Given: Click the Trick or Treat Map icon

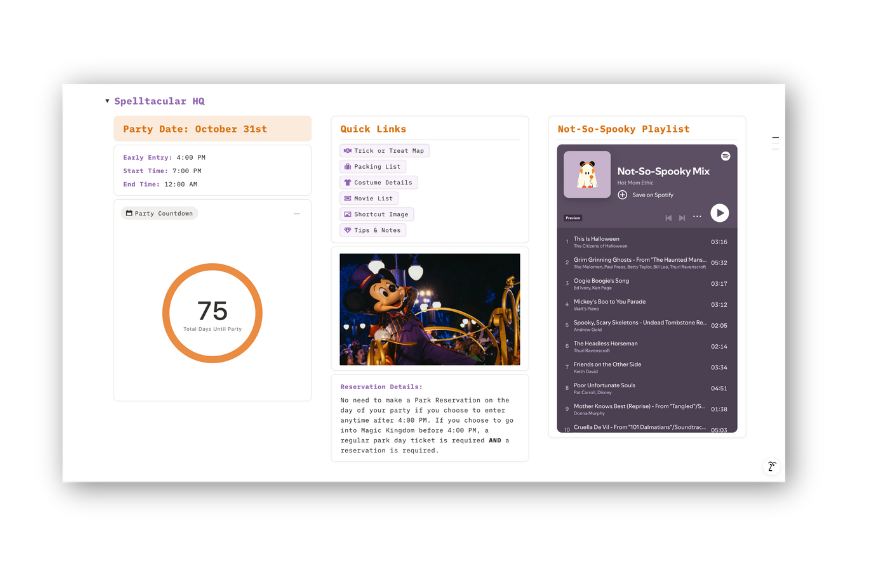Looking at the screenshot, I should point(348,151).
